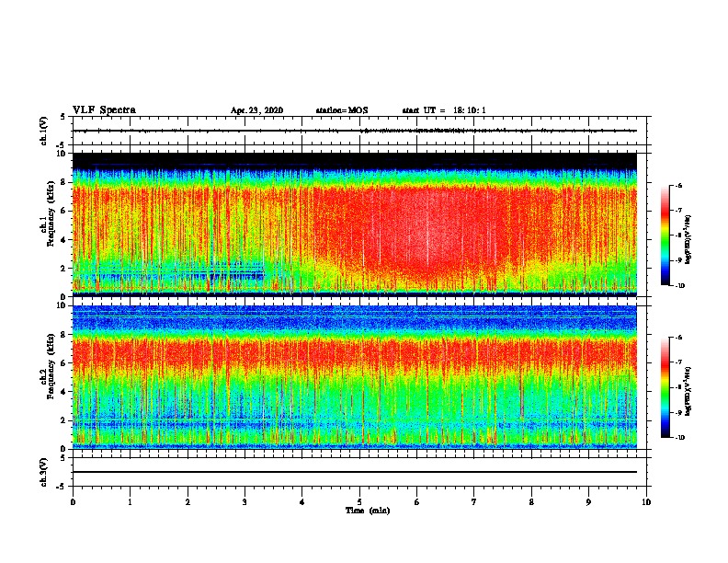Click the ch.1 log(PSD) color bar
This screenshot has width=728, height=563.
665,236
